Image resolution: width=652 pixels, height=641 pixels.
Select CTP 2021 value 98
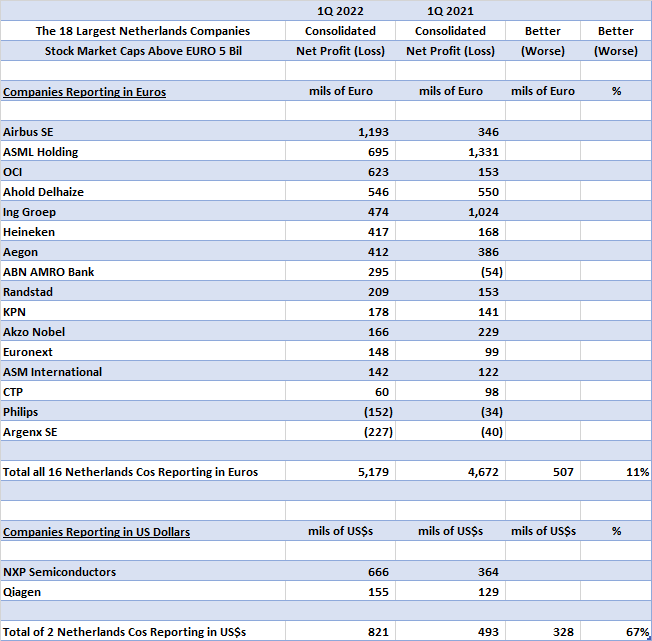click(x=491, y=392)
